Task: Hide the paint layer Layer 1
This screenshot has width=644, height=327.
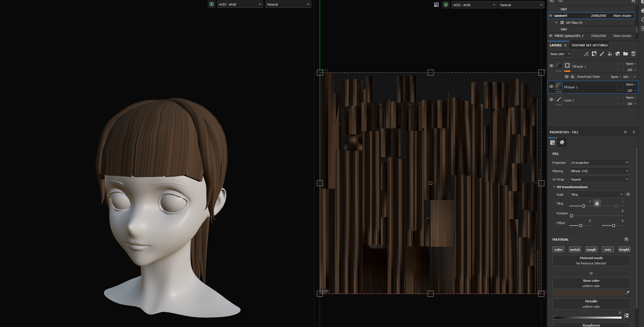Action: coord(551,100)
